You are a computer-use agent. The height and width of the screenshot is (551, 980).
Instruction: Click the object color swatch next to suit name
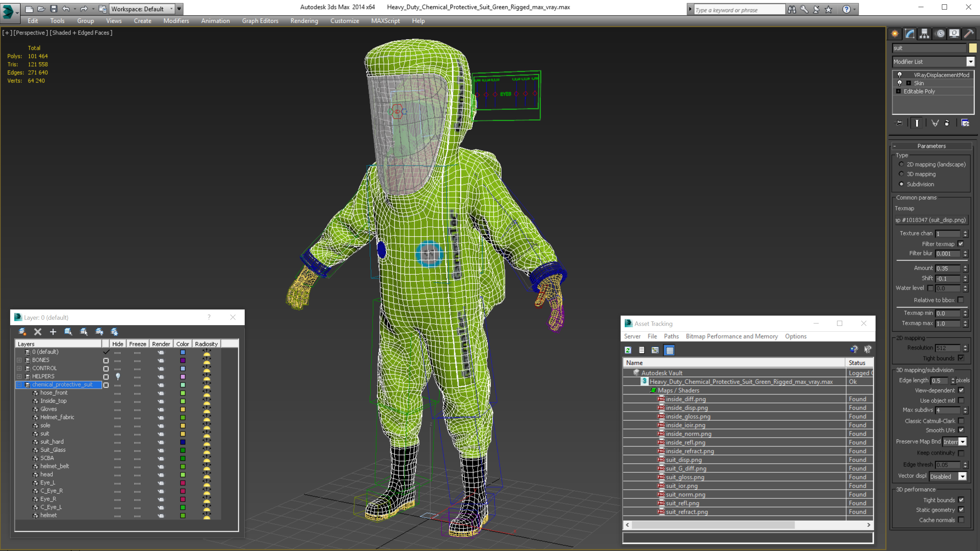point(973,48)
